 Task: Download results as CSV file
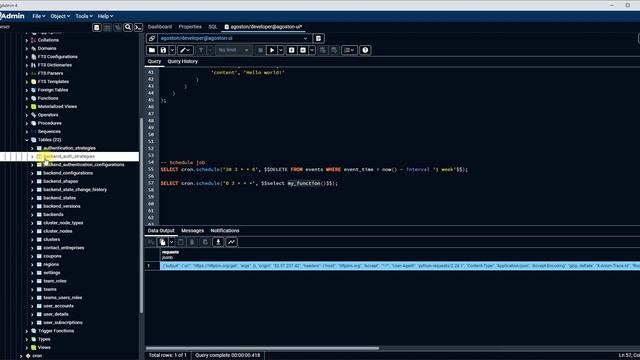tap(218, 242)
